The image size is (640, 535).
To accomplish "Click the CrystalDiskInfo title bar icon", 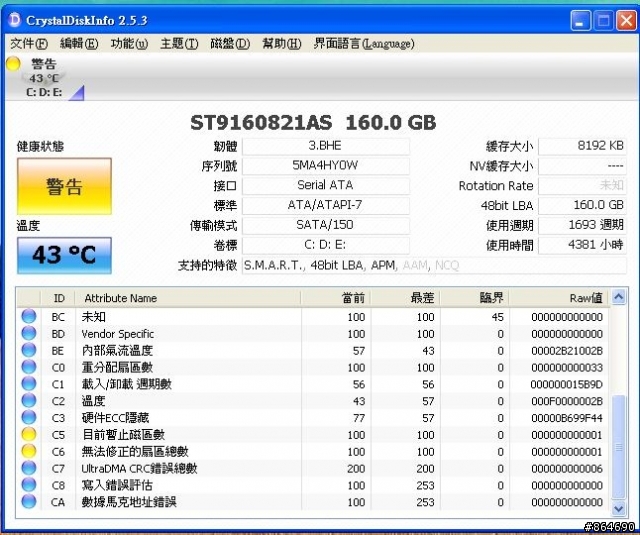I will coord(14,20).
